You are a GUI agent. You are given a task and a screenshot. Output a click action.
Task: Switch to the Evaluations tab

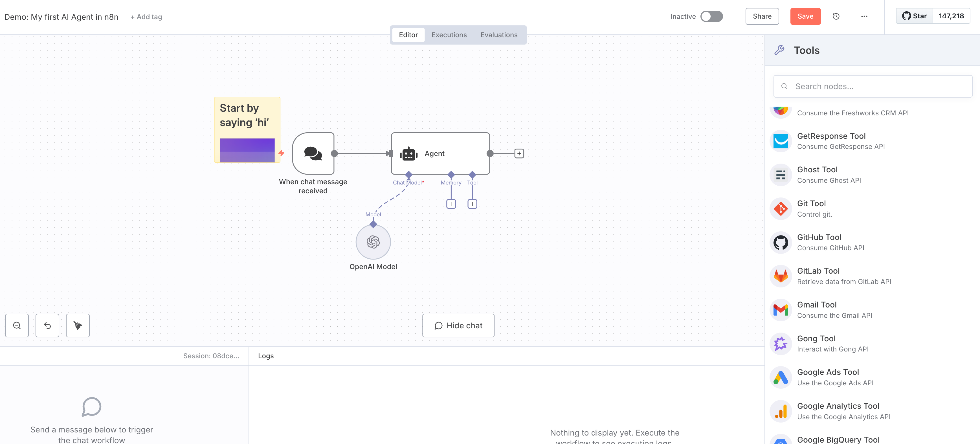click(498, 35)
